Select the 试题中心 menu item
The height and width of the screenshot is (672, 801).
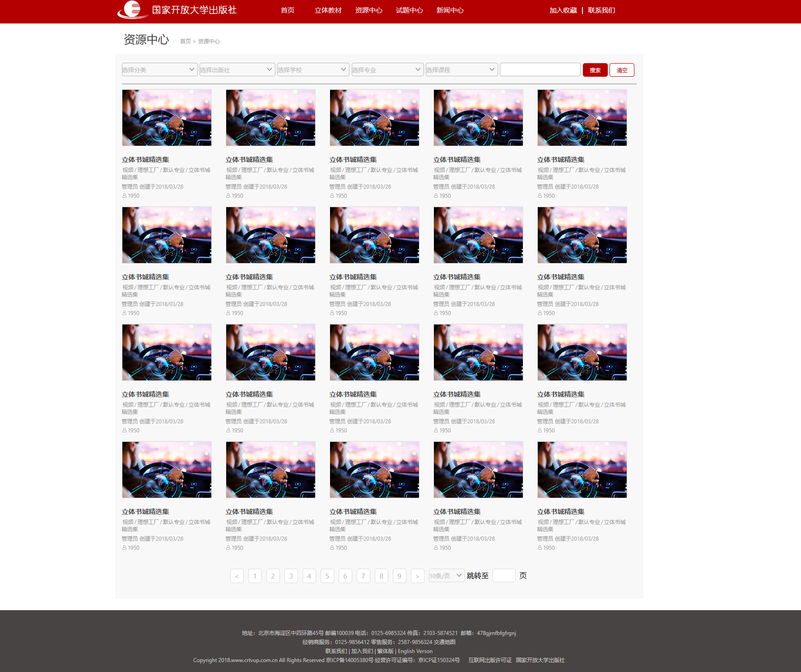pyautogui.click(x=409, y=10)
